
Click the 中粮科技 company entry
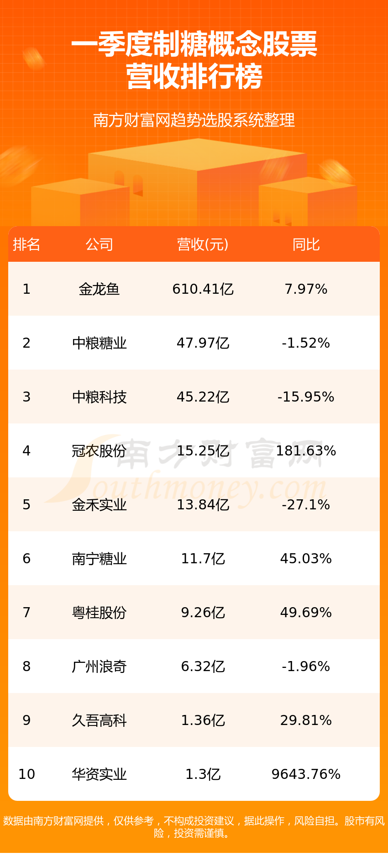[x=99, y=397]
